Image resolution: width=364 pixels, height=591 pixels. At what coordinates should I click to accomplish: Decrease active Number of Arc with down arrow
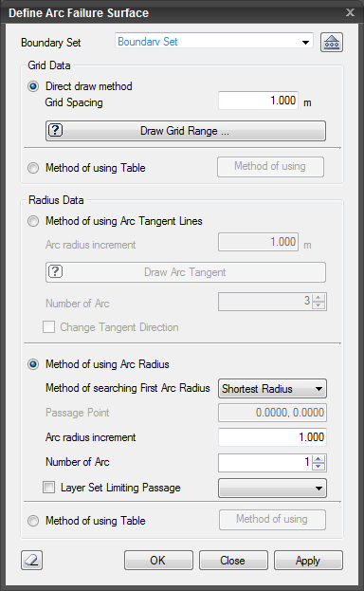[318, 466]
